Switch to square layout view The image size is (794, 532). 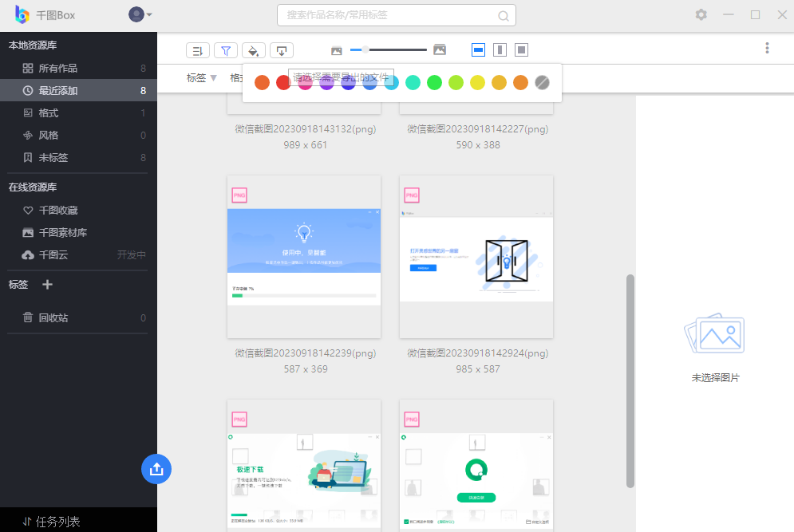tap(521, 49)
